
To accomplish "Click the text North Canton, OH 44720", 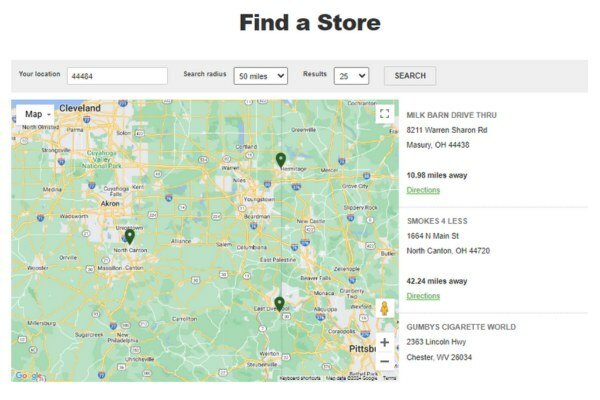I will click(x=448, y=251).
